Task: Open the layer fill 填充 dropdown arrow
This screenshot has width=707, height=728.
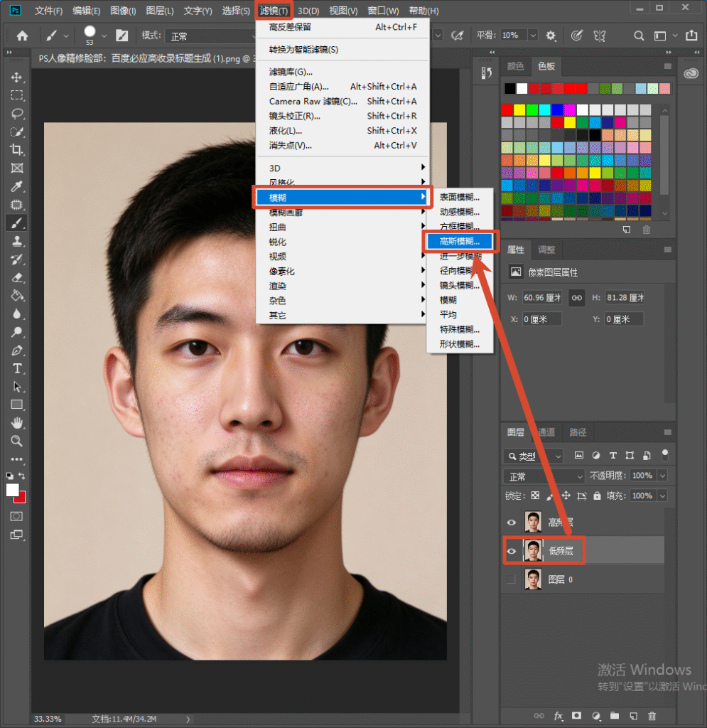Action: (663, 496)
